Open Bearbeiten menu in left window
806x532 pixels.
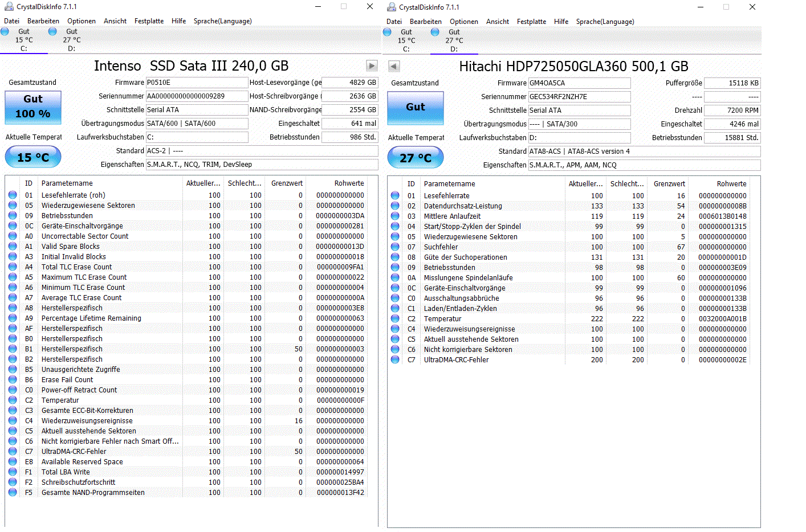(x=43, y=21)
